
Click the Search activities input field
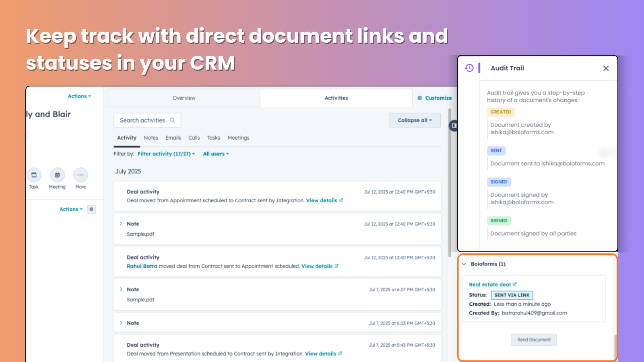click(142, 120)
